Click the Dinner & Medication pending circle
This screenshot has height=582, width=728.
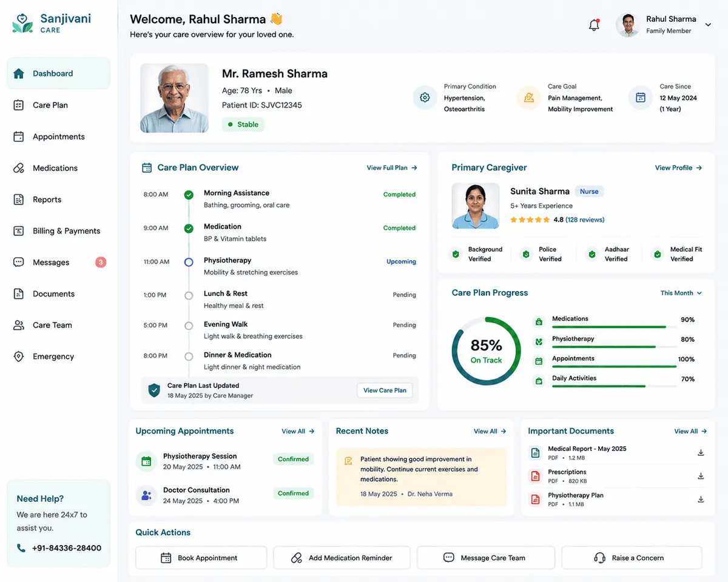pos(189,356)
